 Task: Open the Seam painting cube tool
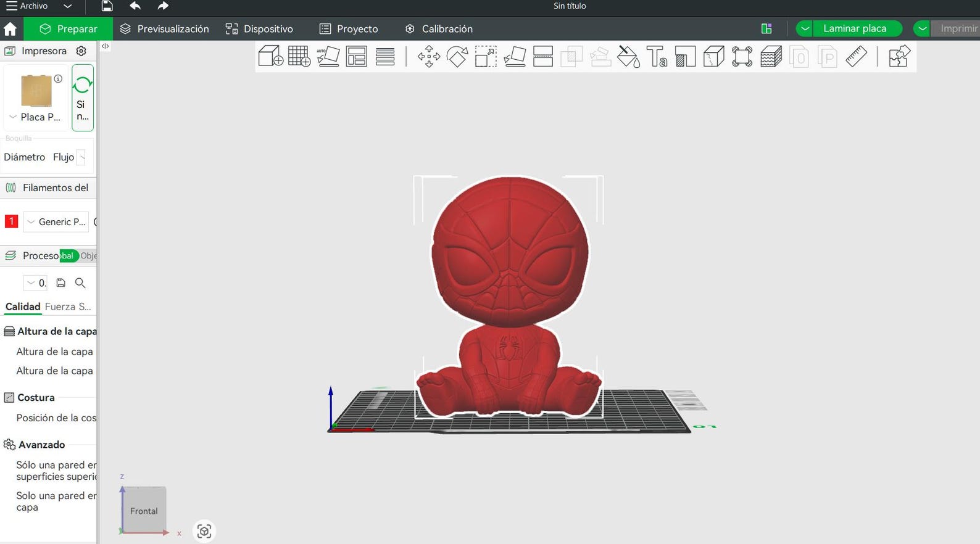714,57
